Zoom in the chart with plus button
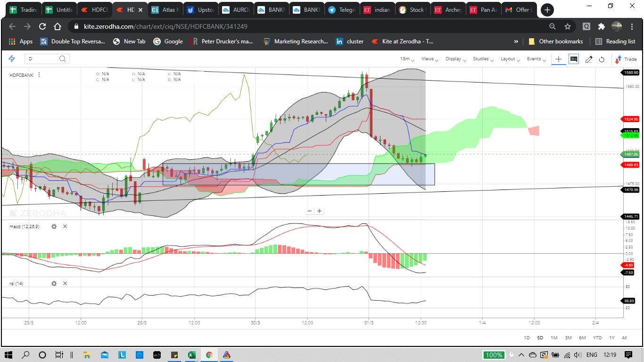This screenshot has width=644, height=362. coord(319,211)
